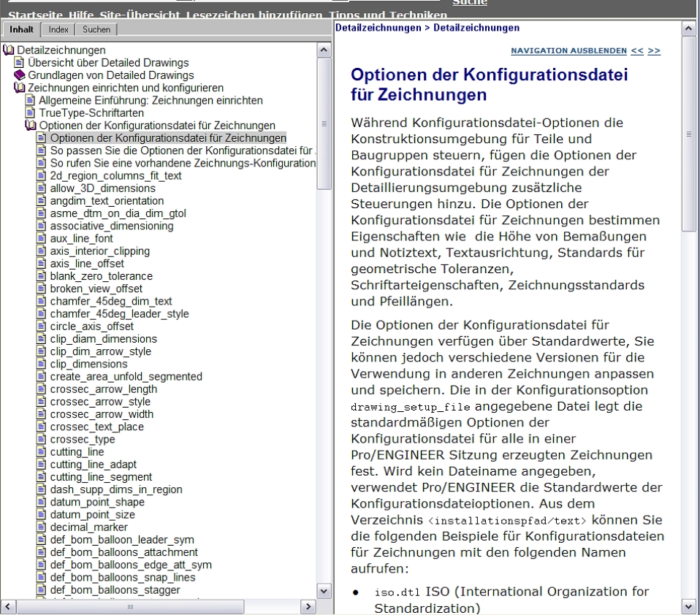This screenshot has height=615, width=700.
Task: Click content pane scrollbar up arrow
Action: (x=688, y=28)
